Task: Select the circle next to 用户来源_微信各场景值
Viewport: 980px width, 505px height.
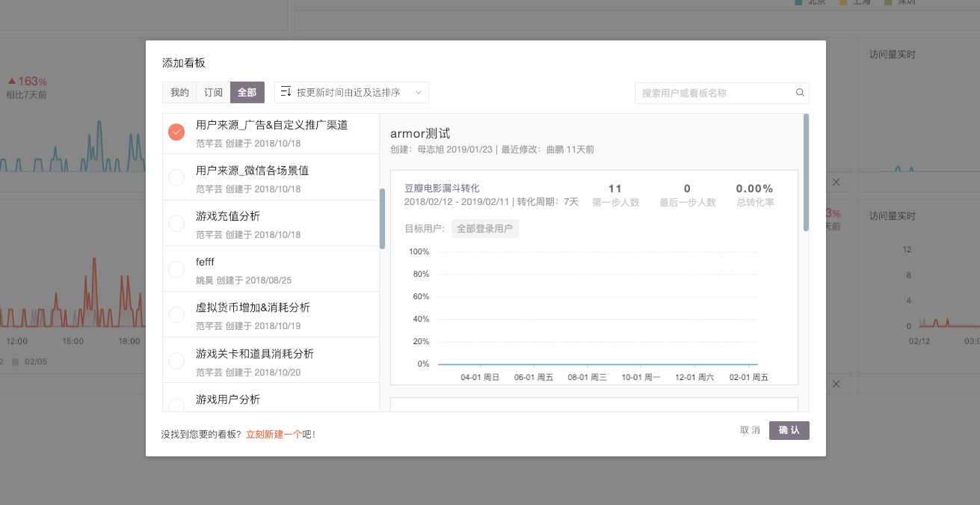Action: click(x=176, y=178)
